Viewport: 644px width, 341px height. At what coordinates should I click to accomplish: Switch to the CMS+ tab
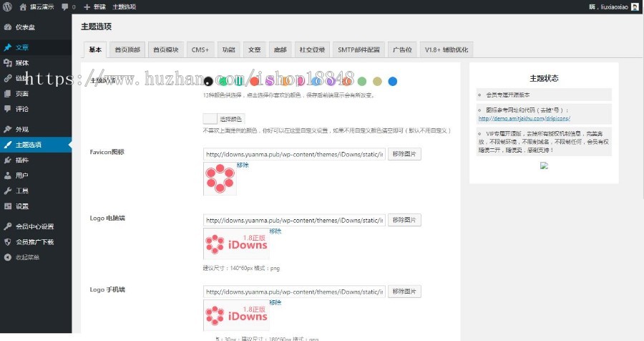(x=200, y=49)
